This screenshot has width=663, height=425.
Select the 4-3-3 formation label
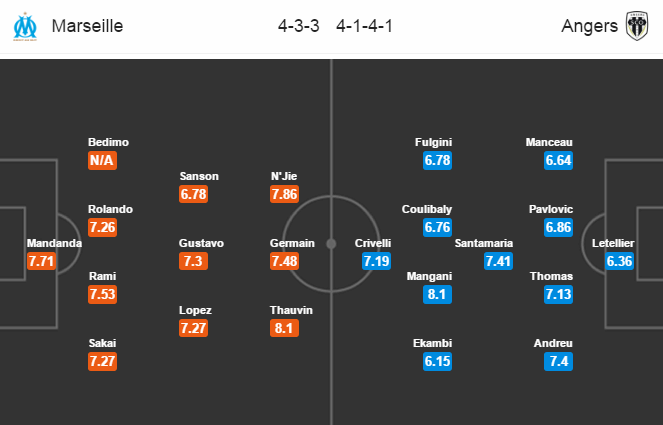tap(299, 26)
